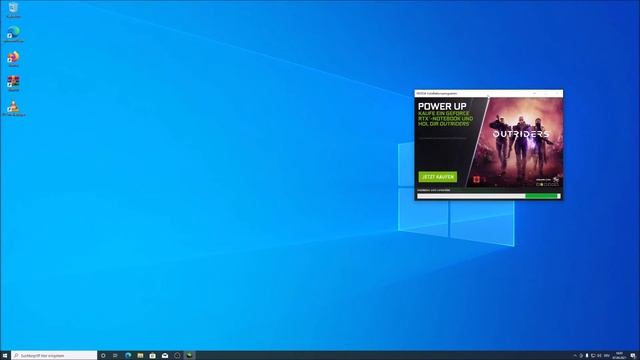The width and height of the screenshot is (640, 360).
Task: Launch Edge from the taskbar
Action: point(128,356)
